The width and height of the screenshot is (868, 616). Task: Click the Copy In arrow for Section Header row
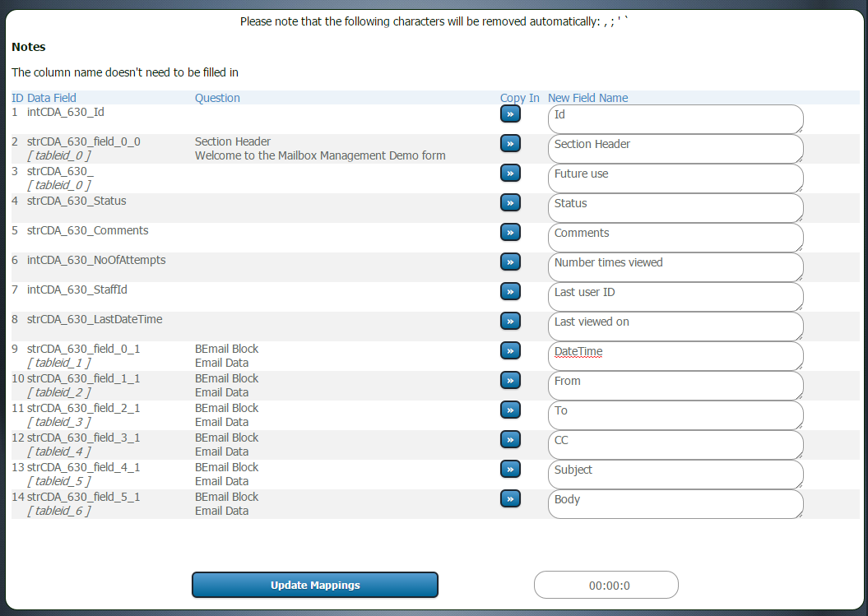(x=510, y=143)
